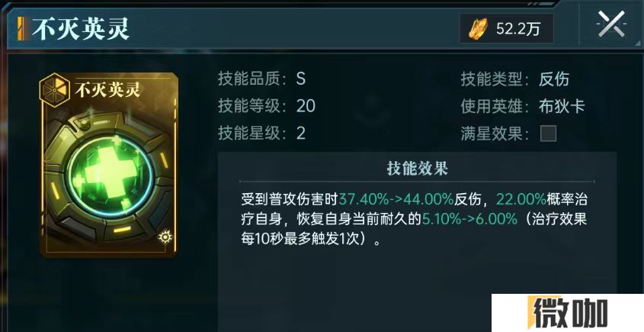
Task: Click the orange crystal currency icon
Action: [x=478, y=28]
